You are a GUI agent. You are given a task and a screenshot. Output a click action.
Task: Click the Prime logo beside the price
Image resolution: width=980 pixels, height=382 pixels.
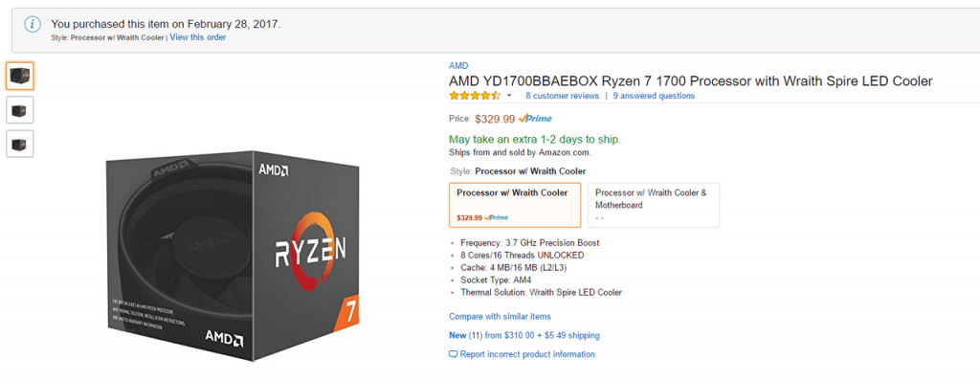[x=535, y=118]
